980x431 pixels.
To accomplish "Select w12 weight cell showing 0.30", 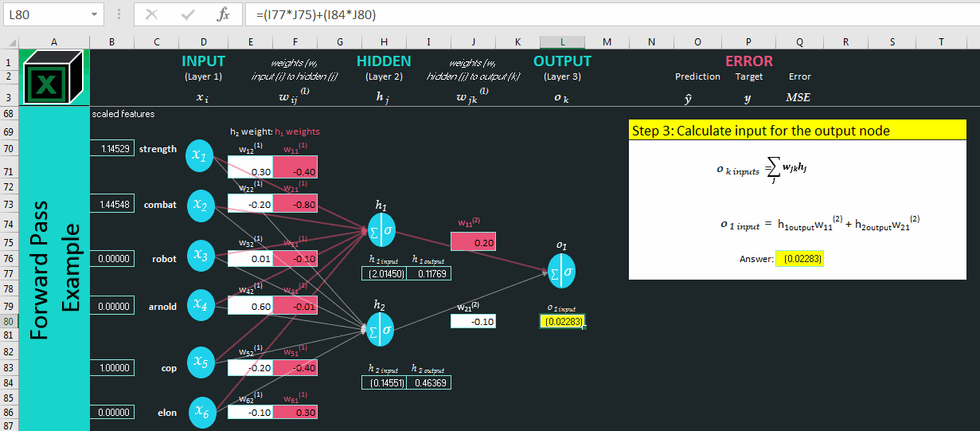I will [250, 167].
